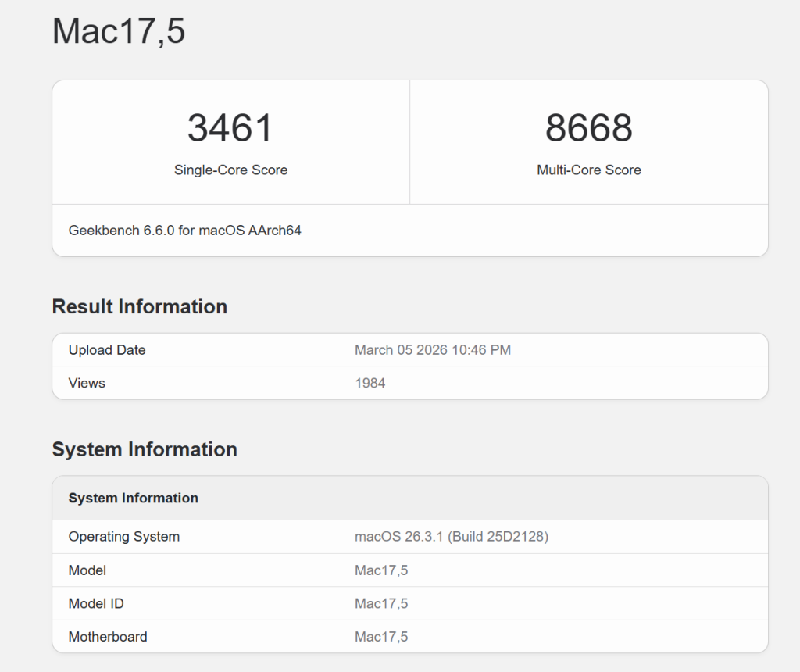Select the 1984 views count
Image resolution: width=800 pixels, height=672 pixels.
(x=370, y=383)
